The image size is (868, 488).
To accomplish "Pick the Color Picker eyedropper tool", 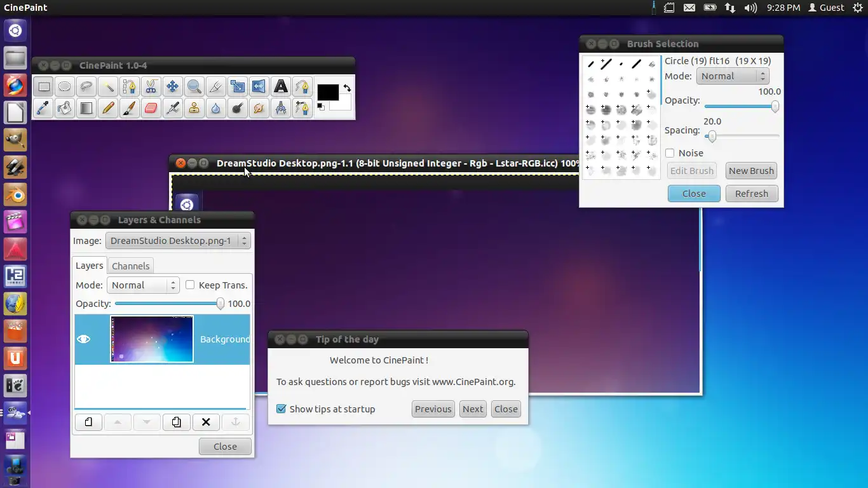I will coord(43,108).
